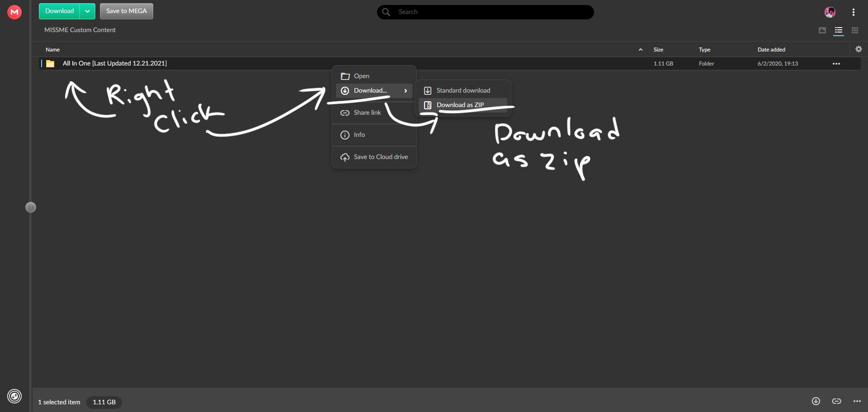Click the Save to MEGA button

[127, 11]
